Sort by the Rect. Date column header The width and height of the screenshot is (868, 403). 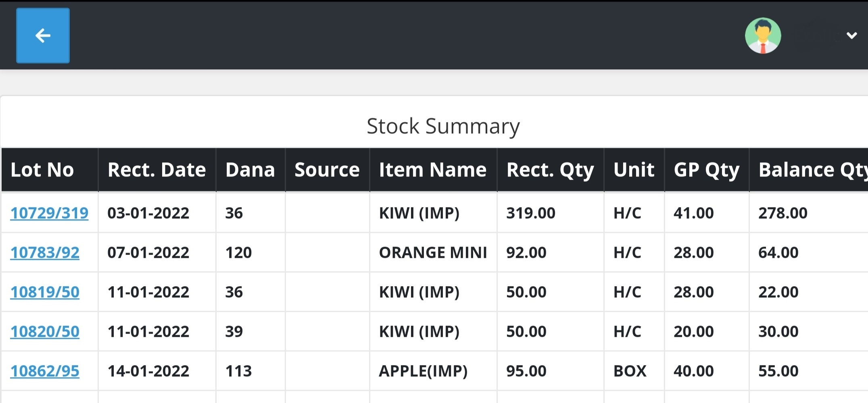point(157,170)
